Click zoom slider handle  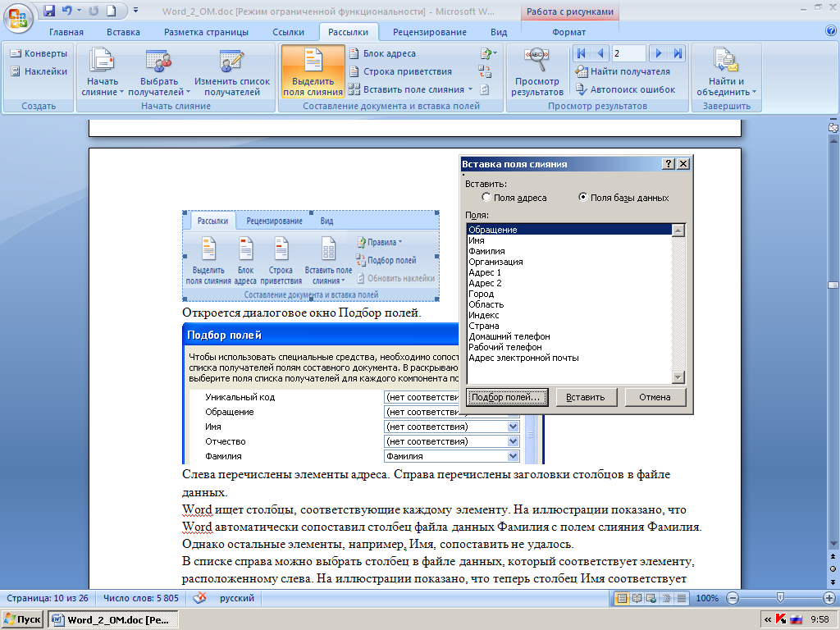(x=780, y=598)
